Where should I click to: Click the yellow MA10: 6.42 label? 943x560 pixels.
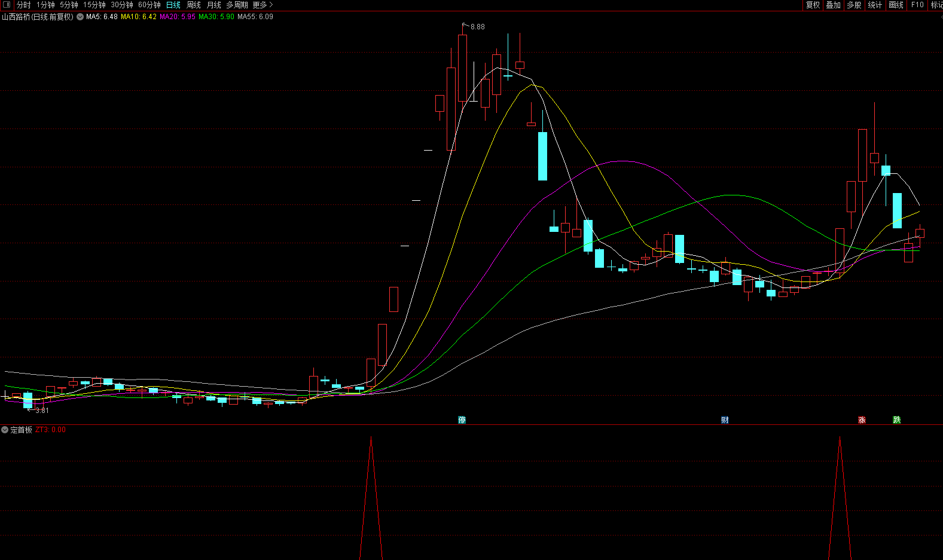pos(139,17)
